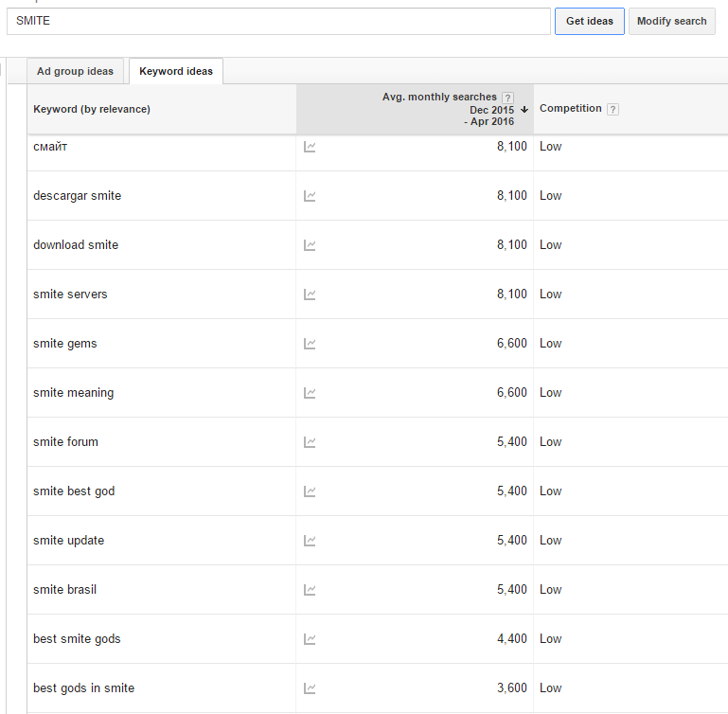
Task: Open trend chart icon for 'smite servers'
Action: (310, 295)
